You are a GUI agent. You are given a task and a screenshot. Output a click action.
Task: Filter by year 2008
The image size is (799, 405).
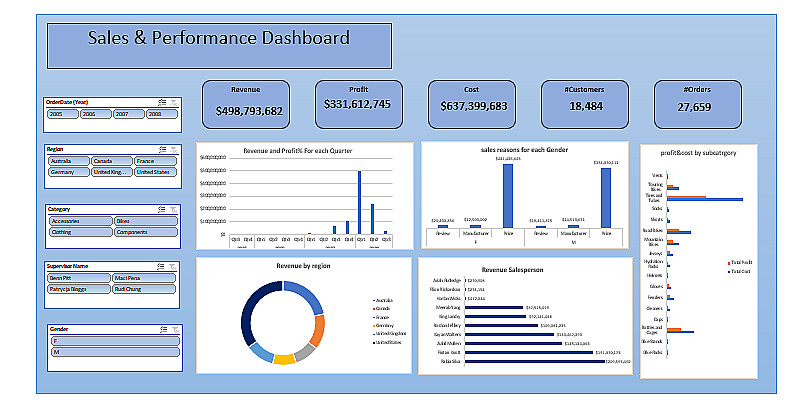coord(162,114)
